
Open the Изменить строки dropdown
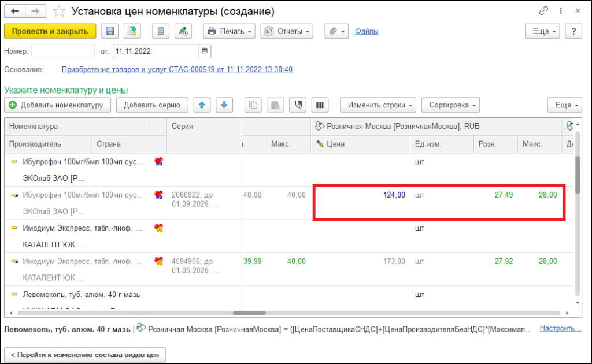[x=378, y=105]
